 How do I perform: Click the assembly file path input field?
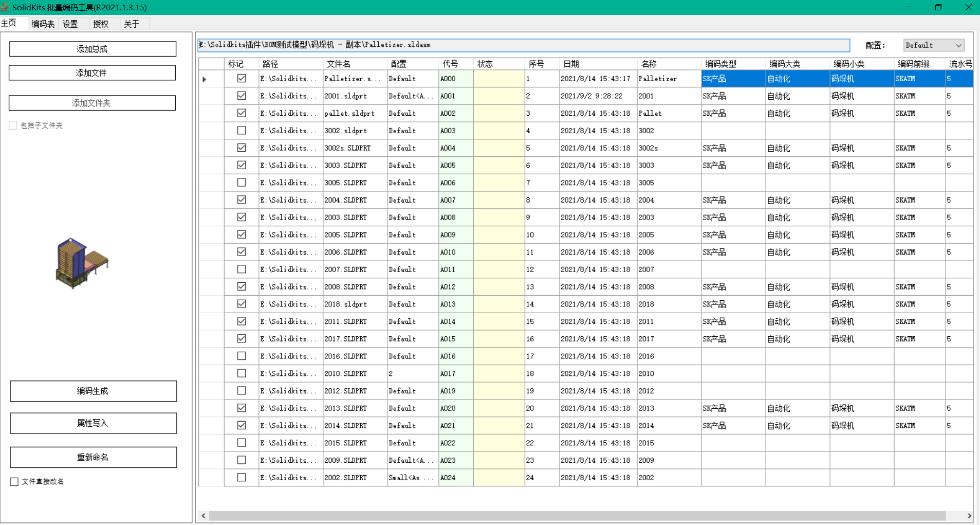523,45
